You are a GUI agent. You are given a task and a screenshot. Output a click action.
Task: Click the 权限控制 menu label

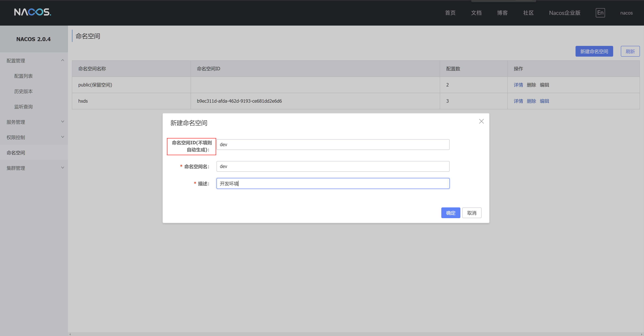(16, 137)
